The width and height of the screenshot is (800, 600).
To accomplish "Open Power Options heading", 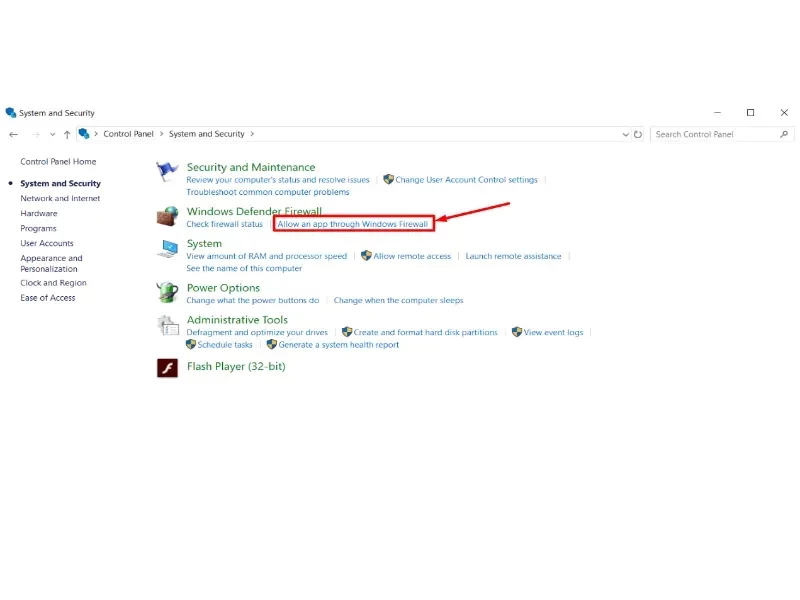I will [223, 288].
